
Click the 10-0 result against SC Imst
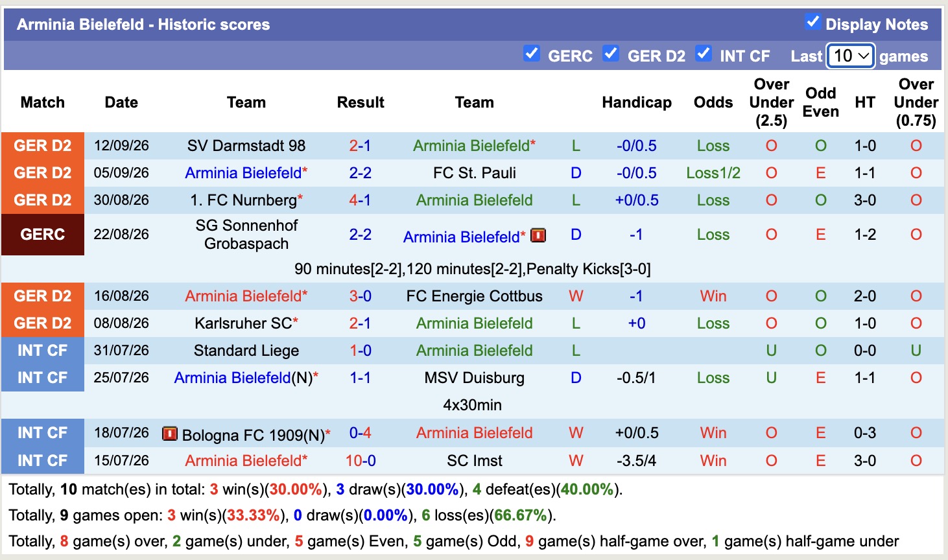click(x=361, y=461)
